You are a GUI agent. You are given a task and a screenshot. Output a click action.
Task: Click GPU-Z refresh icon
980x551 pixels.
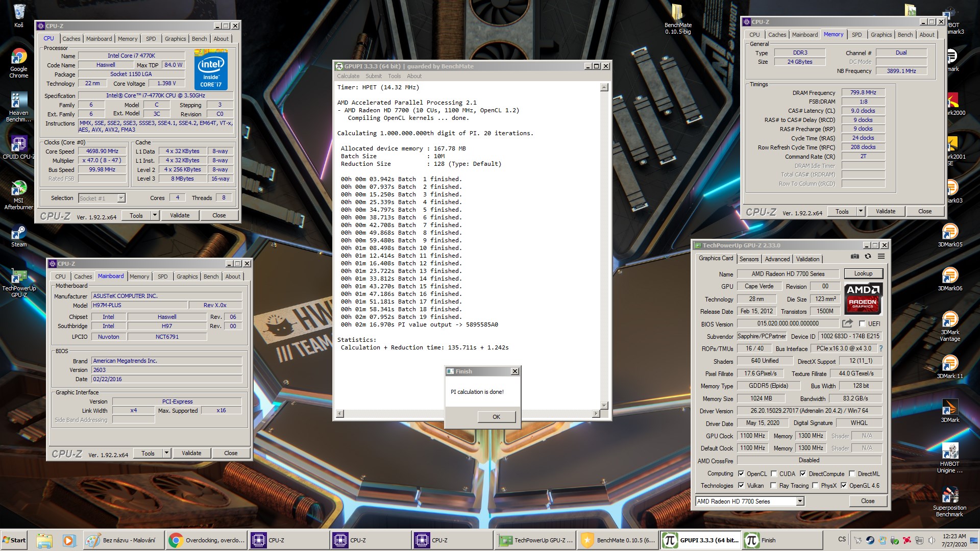pos(868,257)
